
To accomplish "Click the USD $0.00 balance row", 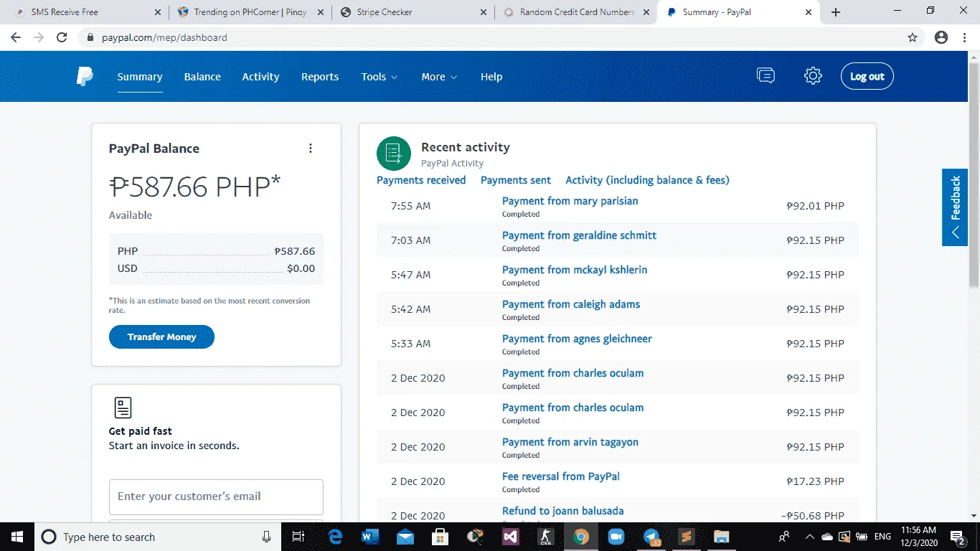I will point(216,268).
